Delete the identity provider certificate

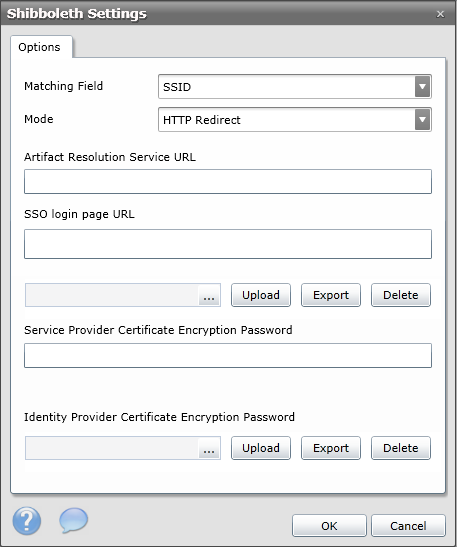coord(401,448)
